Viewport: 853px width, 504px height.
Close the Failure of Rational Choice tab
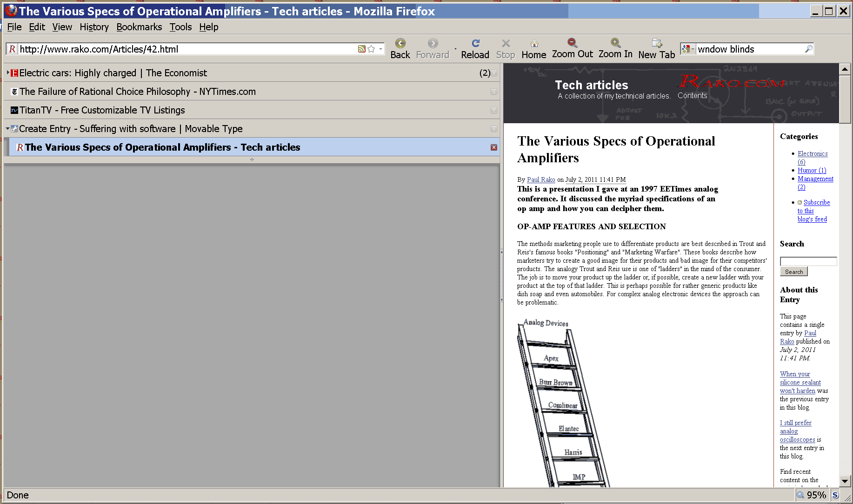[x=494, y=92]
